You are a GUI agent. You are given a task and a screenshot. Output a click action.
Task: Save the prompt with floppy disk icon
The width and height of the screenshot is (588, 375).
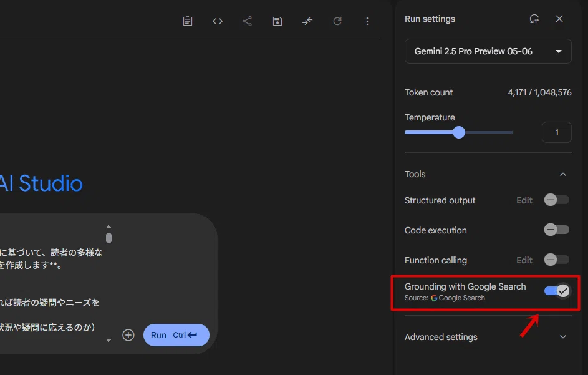(277, 21)
